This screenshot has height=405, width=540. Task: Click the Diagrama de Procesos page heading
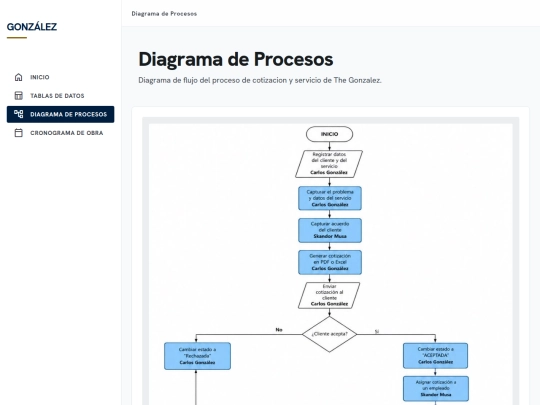click(236, 59)
